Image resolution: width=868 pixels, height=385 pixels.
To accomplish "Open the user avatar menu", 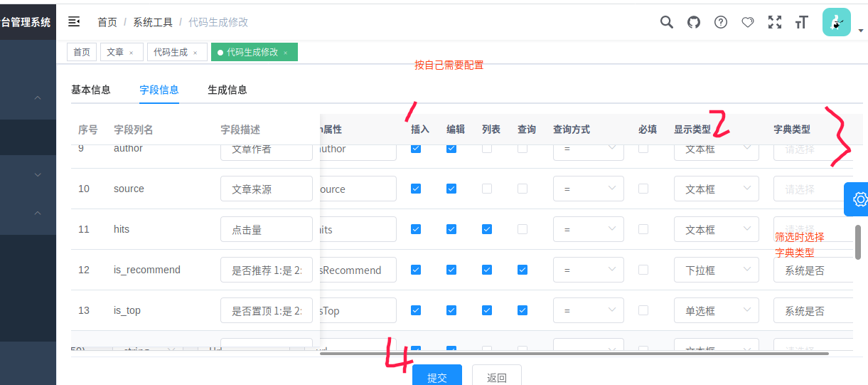I will [837, 22].
